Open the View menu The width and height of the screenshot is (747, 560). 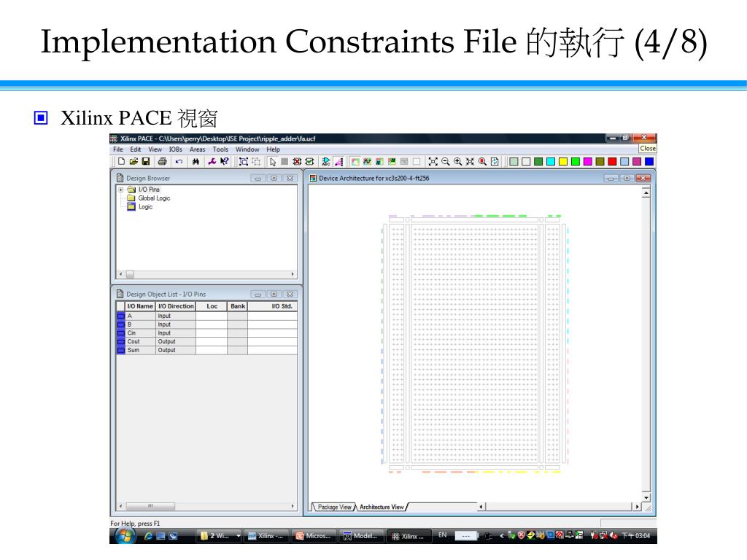tap(155, 149)
